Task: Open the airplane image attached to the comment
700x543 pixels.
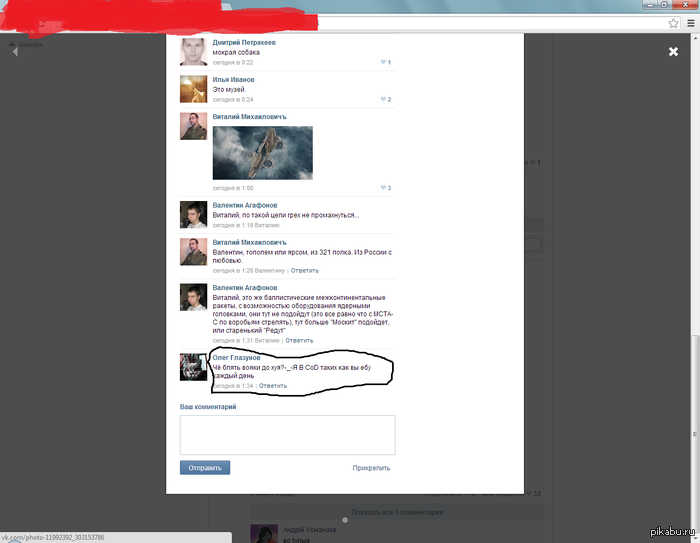Action: point(262,153)
